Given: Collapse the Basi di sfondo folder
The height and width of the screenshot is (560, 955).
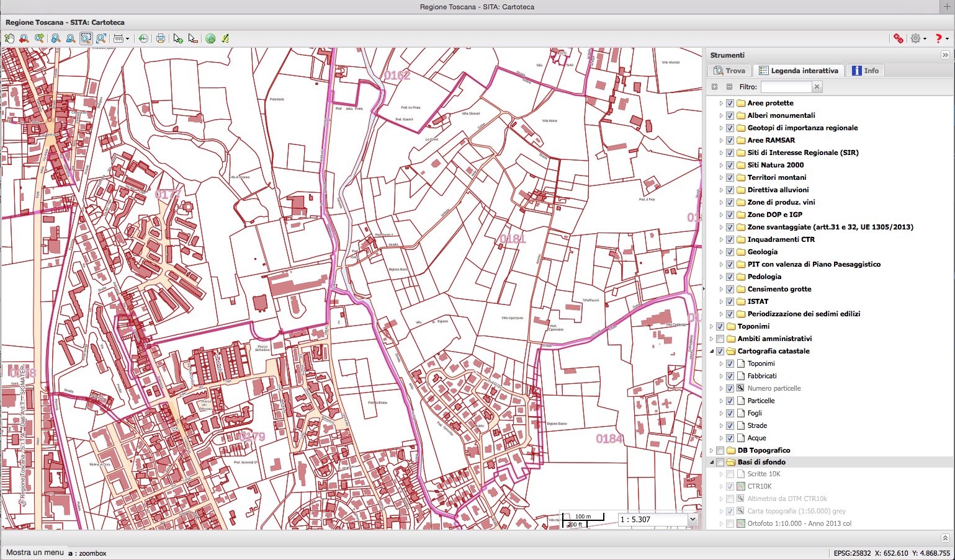Looking at the screenshot, I should coord(712,462).
